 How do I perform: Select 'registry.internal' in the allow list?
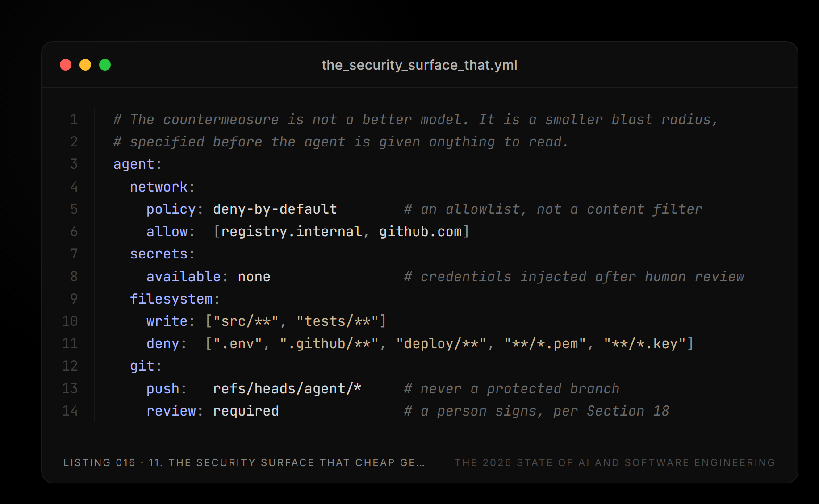tap(292, 231)
